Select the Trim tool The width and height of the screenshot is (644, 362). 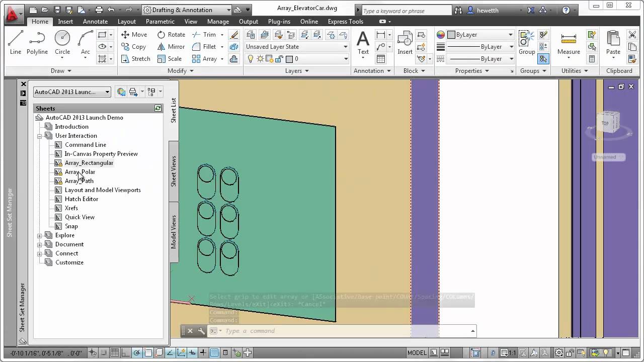click(x=204, y=35)
